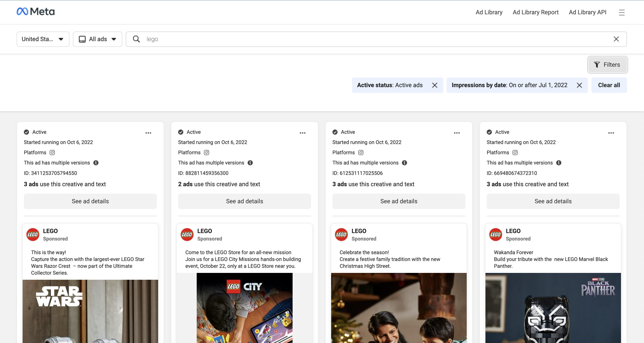The image size is (644, 343).
Task: Click LEGO avatar on City Missions ad
Action: point(187,235)
